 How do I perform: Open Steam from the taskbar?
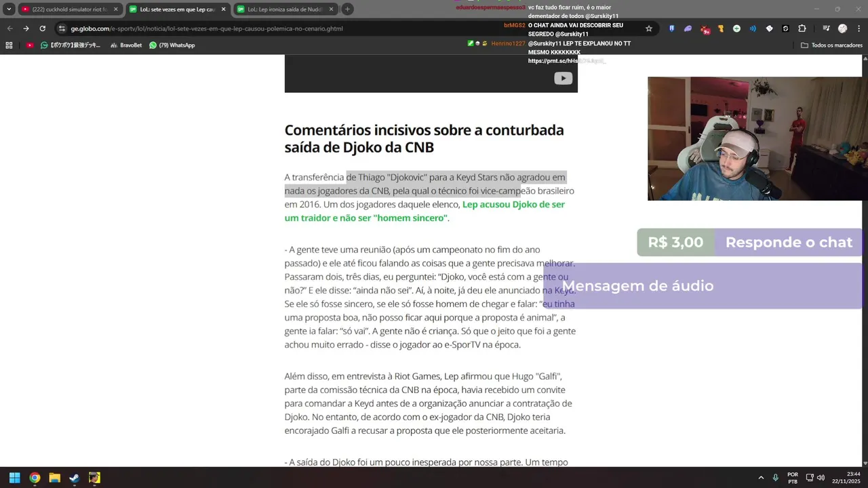tap(74, 478)
